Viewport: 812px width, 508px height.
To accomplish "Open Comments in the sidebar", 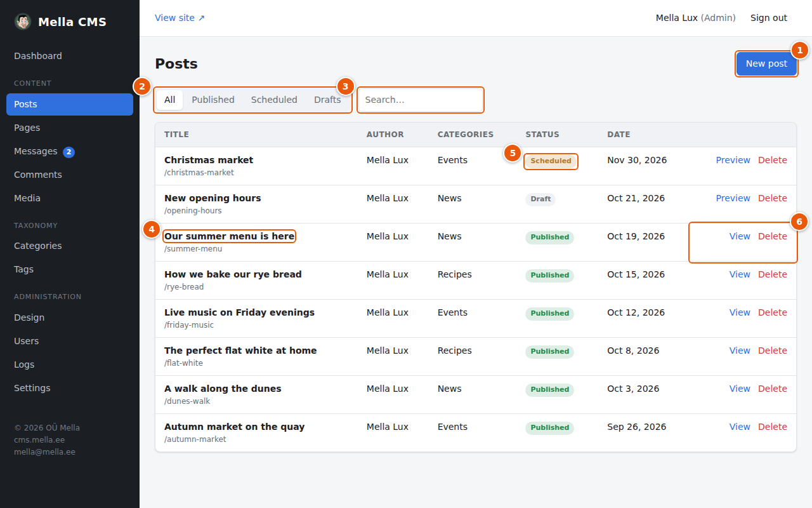I will [70, 175].
